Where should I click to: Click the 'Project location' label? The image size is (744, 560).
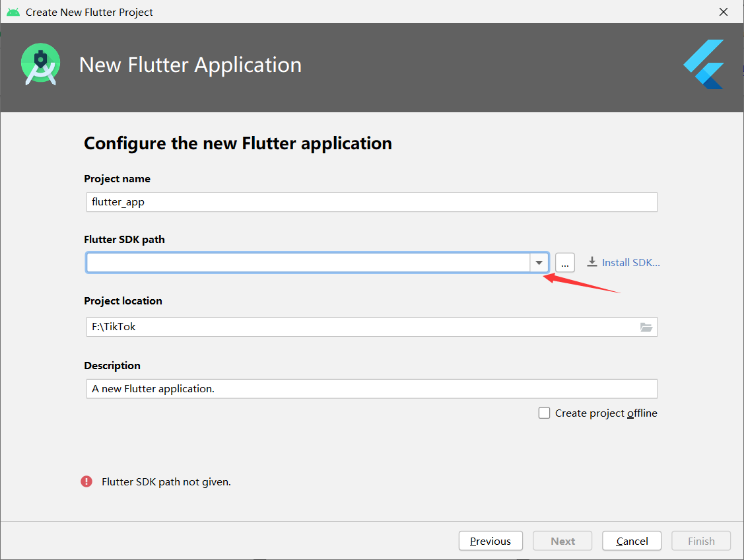tap(123, 301)
